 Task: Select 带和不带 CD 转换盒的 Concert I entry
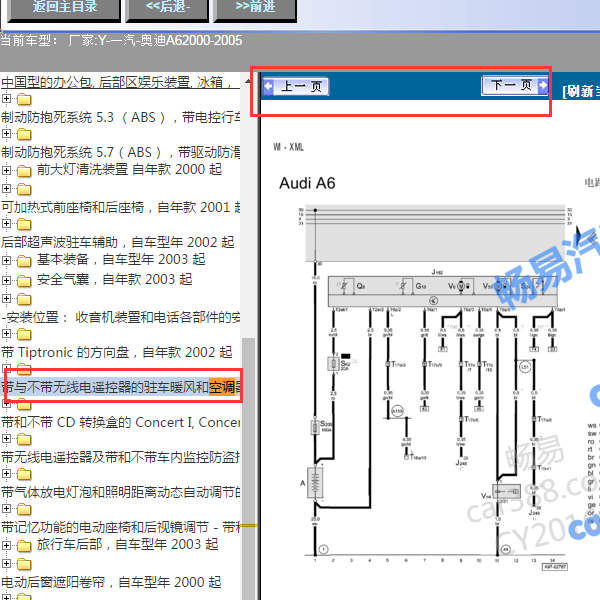121,422
